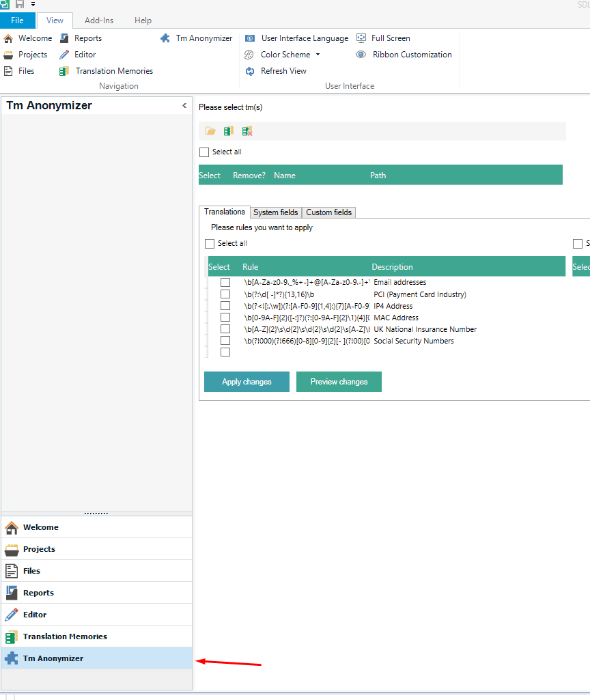Go to Files in the bottom navigation pane
Image resolution: width=590 pixels, height=700 pixels.
97,571
